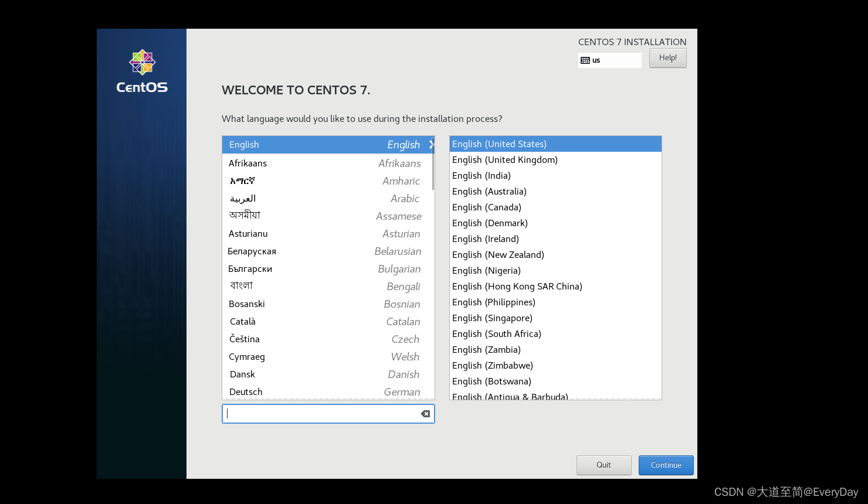This screenshot has height=504, width=868.
Task: Choose English (Australia) locale
Action: (555, 192)
